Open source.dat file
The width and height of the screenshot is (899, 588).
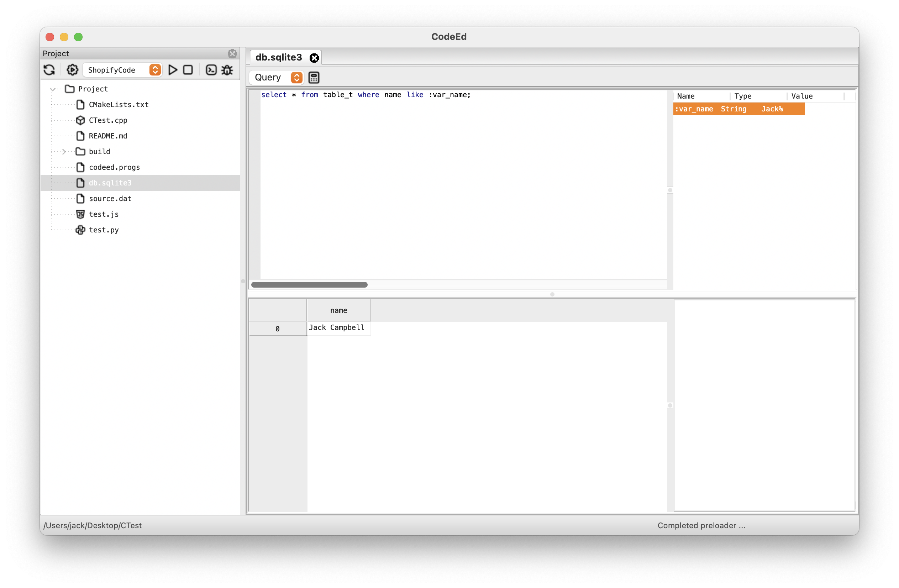pyautogui.click(x=110, y=199)
